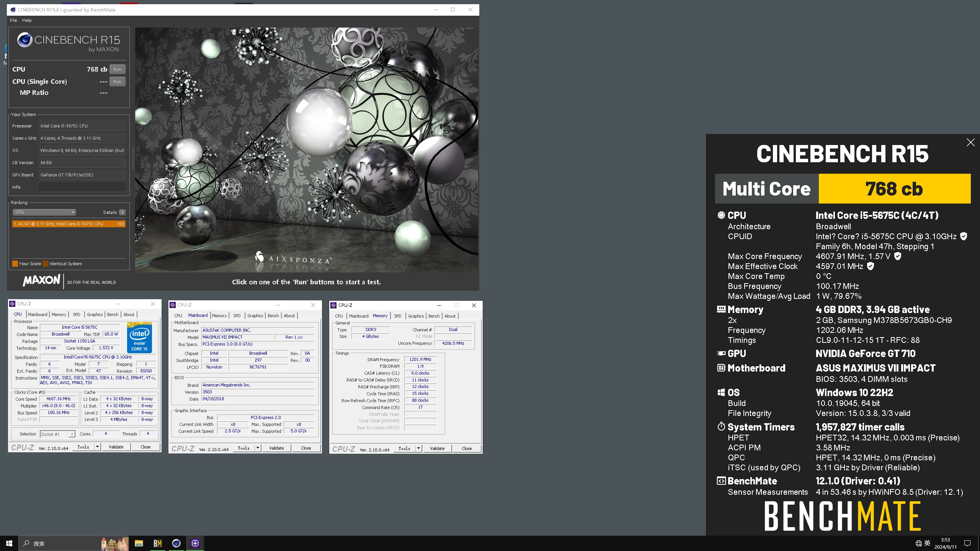Run the multi-core CPU test
Viewport: 980px width, 551px height.
pos(118,69)
